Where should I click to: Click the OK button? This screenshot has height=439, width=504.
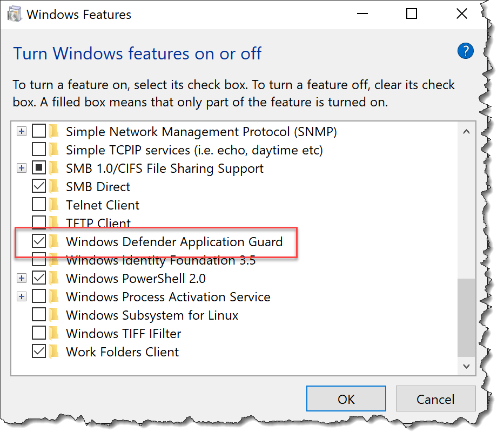click(x=346, y=399)
